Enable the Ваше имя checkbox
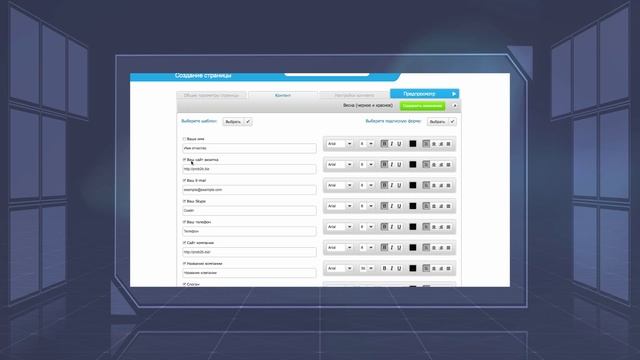The image size is (640, 360). (184, 139)
